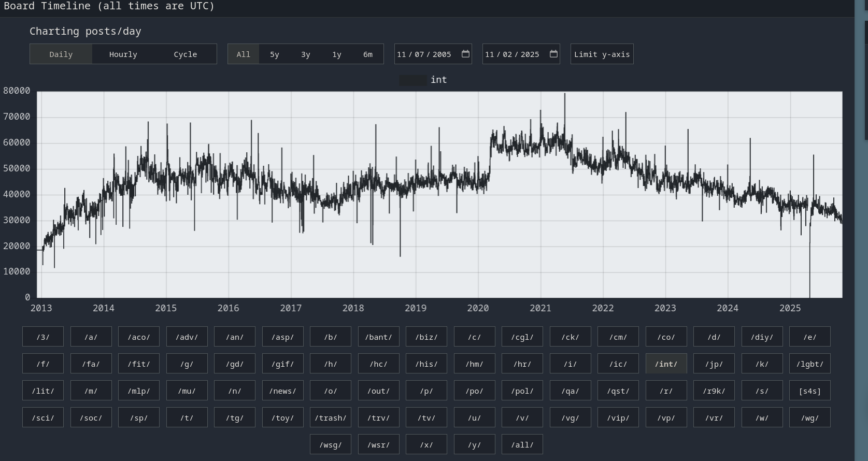This screenshot has height=461, width=868.
Task: Show the /r9k/ board chart
Action: click(x=714, y=391)
